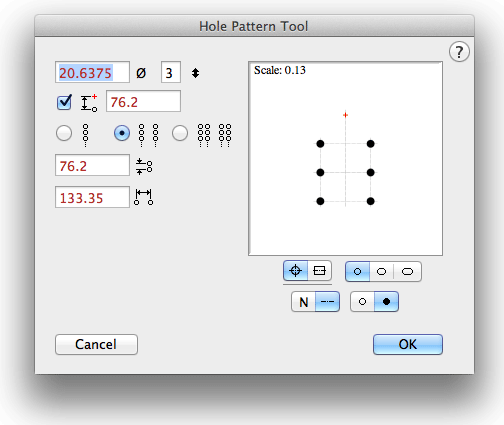Uncheck the offset distance checkbox
The height and width of the screenshot is (425, 504).
click(x=64, y=102)
